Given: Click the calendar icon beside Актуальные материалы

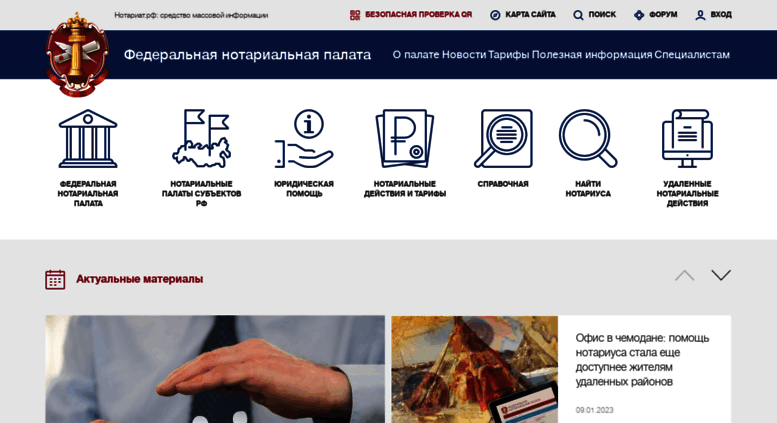Looking at the screenshot, I should pos(55,279).
